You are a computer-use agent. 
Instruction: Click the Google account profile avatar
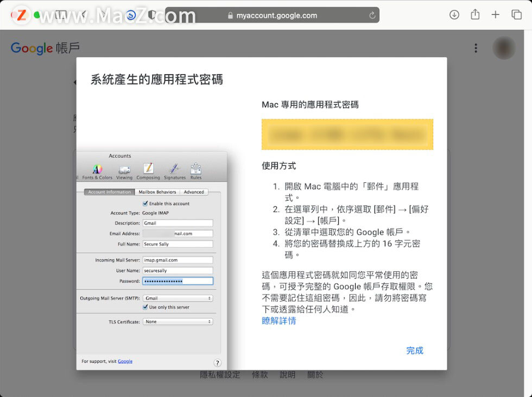click(x=504, y=48)
